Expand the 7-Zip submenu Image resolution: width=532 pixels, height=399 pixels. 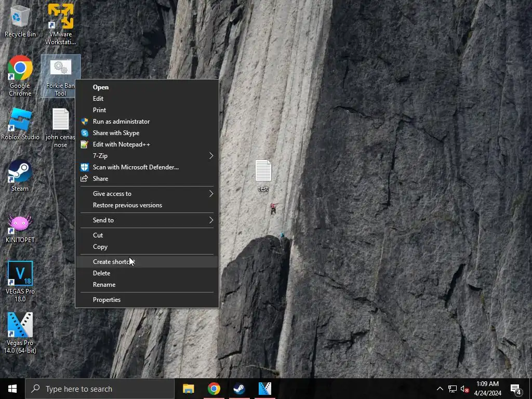[147, 156]
